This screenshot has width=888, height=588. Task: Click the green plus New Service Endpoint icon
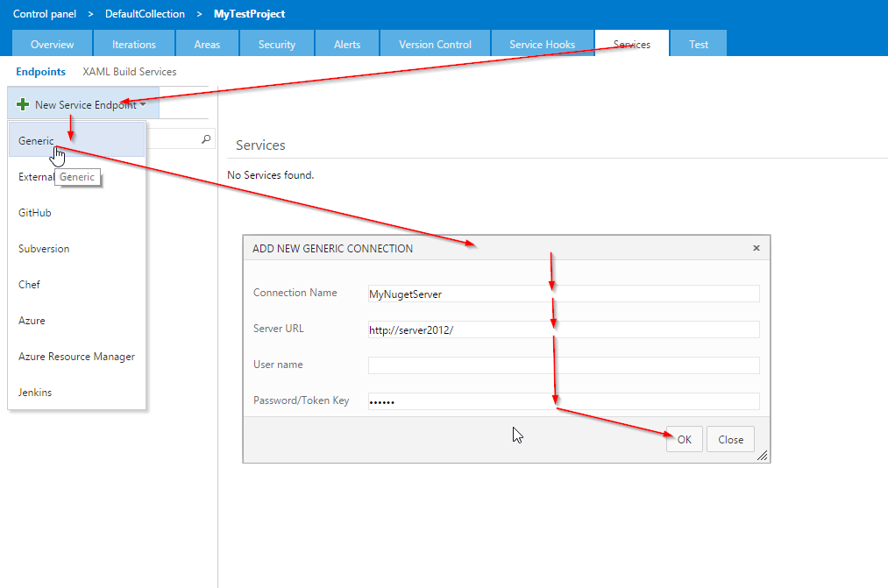23,105
